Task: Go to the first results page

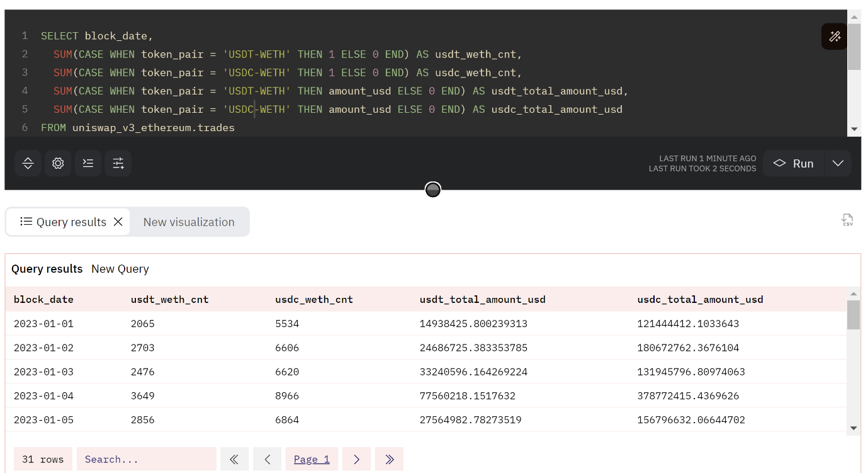Action: tap(234, 459)
